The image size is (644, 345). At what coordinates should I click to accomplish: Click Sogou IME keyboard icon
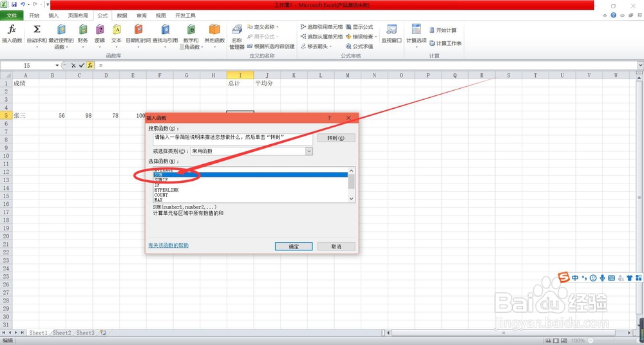pos(611,277)
